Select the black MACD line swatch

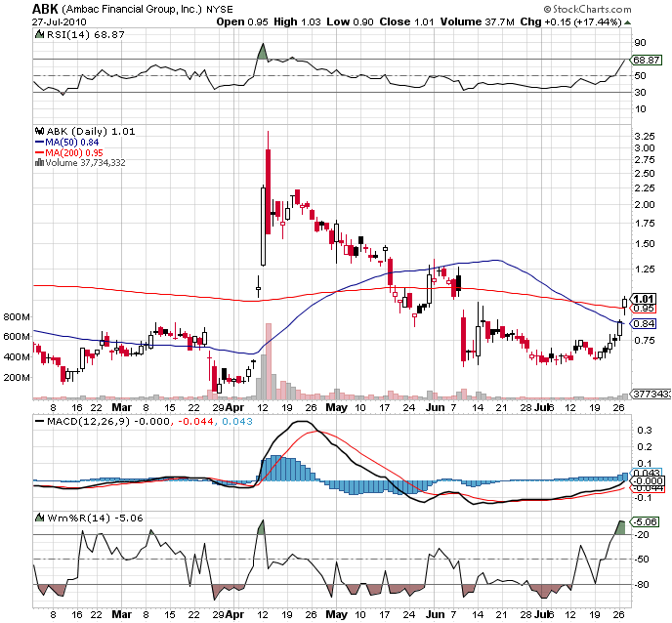(x=39, y=422)
